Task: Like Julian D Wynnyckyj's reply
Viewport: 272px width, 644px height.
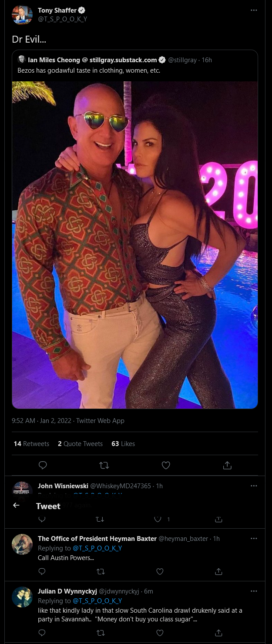Action: 160,632
